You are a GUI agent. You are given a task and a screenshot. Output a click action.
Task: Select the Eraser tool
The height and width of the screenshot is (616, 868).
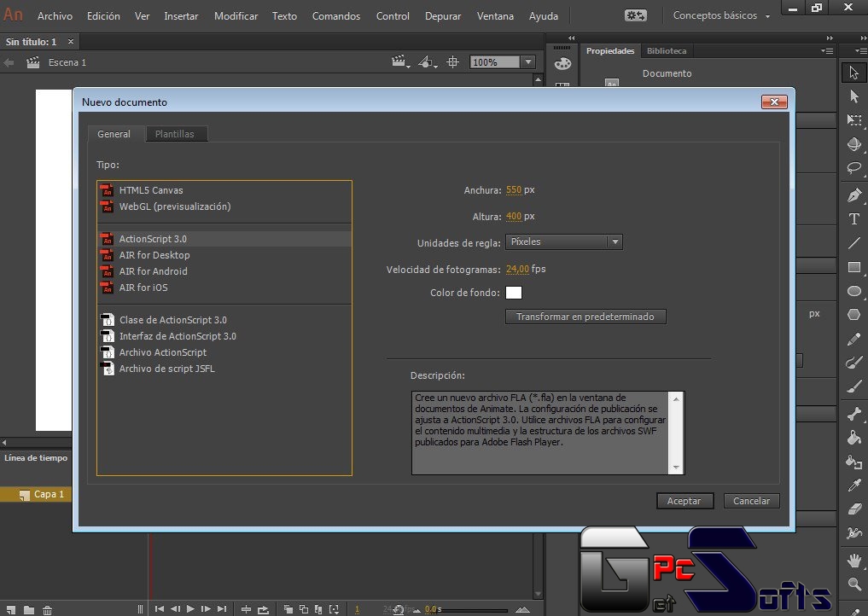853,508
